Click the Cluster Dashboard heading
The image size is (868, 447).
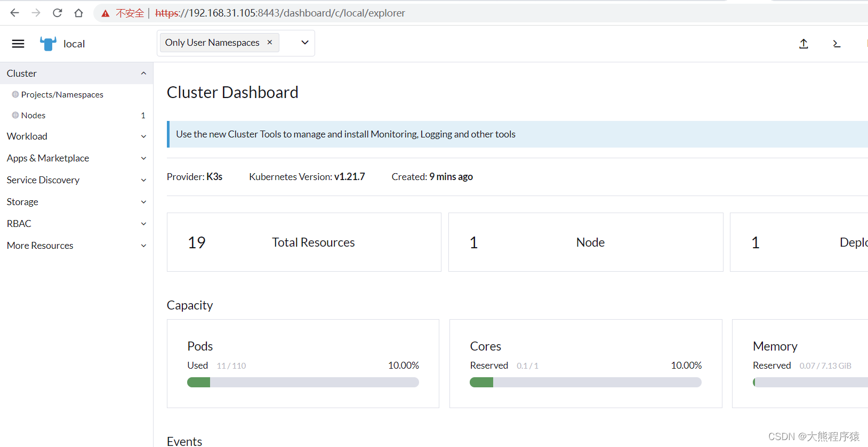(232, 92)
